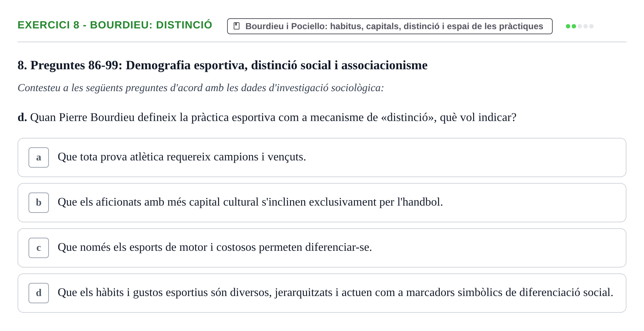
Task: Choose answer about marcadors simbòlics de diferenciació social
Action: [x=322, y=293]
